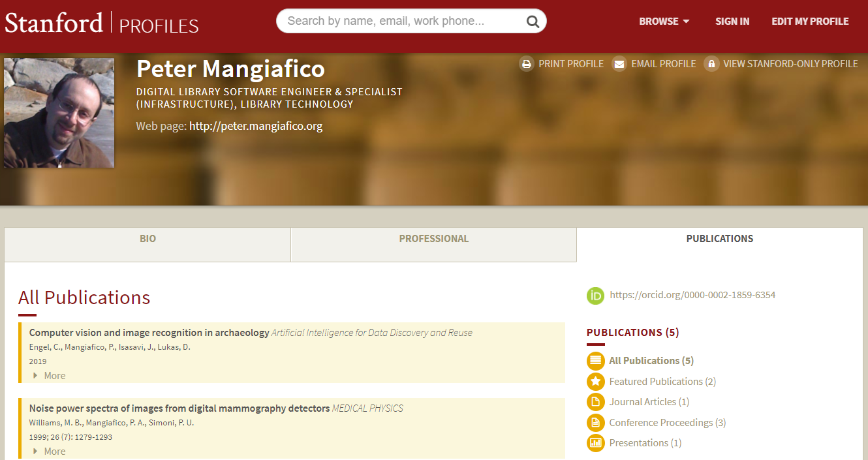This screenshot has width=868, height=460.
Task: Click author Mangiafico, P. in first publication
Action: pos(89,347)
